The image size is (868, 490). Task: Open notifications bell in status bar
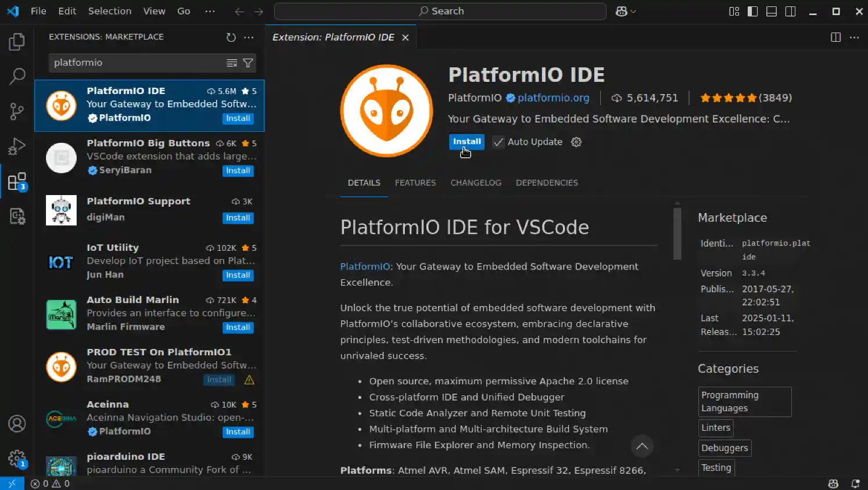tap(855, 484)
